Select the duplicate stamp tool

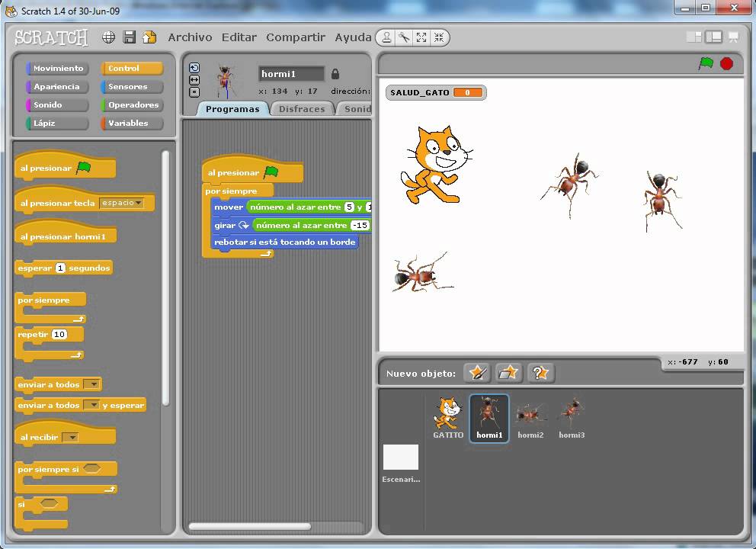[386, 37]
